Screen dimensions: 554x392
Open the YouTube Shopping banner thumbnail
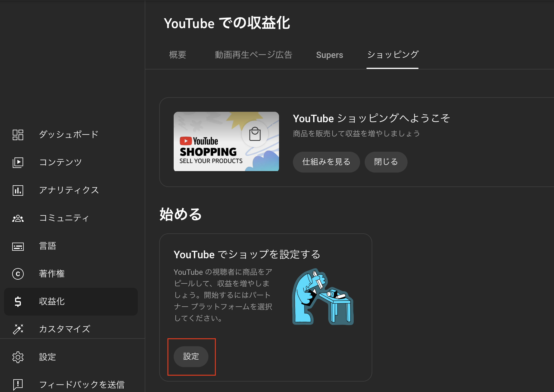(x=226, y=141)
